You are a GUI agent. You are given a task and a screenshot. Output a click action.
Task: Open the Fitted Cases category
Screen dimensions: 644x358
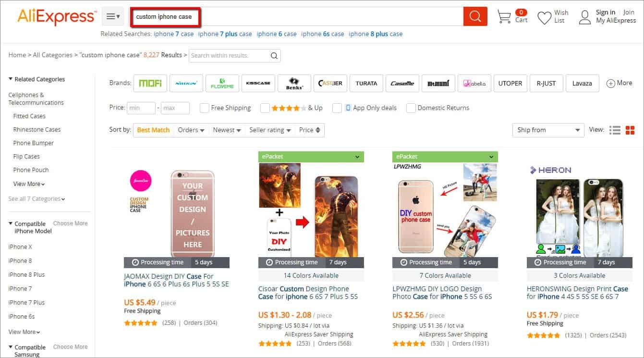29,116
